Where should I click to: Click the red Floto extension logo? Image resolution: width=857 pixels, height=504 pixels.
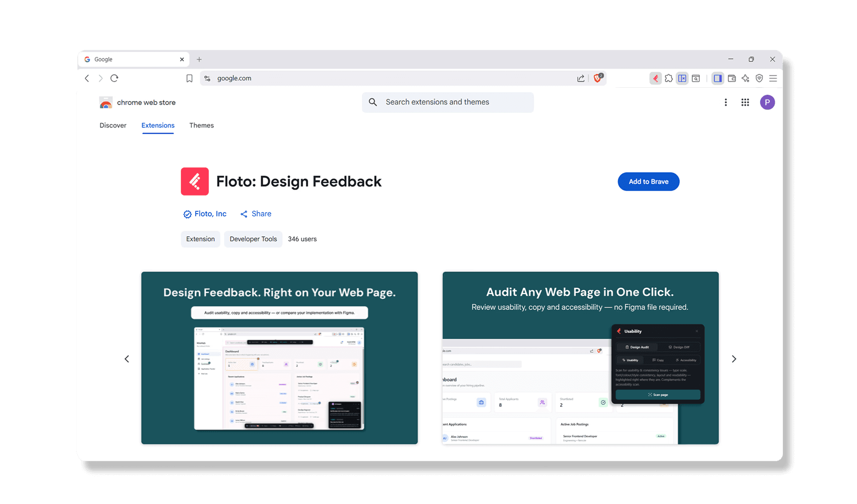pyautogui.click(x=195, y=181)
